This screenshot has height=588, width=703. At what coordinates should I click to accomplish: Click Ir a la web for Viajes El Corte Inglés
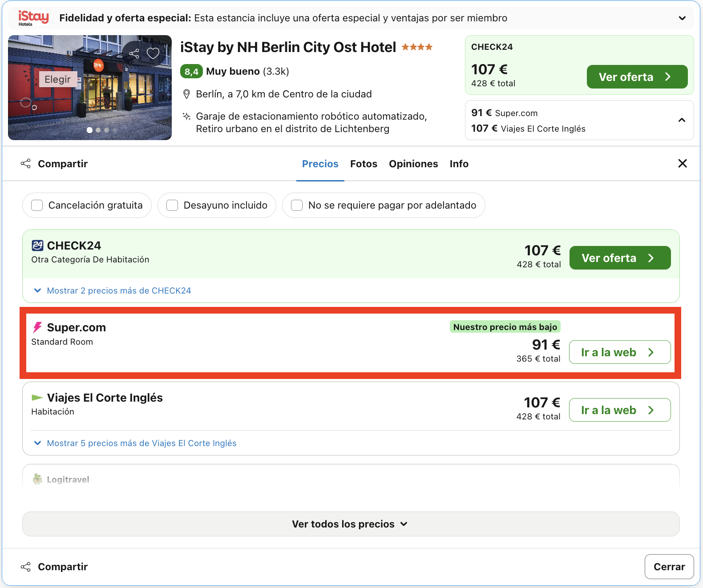(x=620, y=410)
